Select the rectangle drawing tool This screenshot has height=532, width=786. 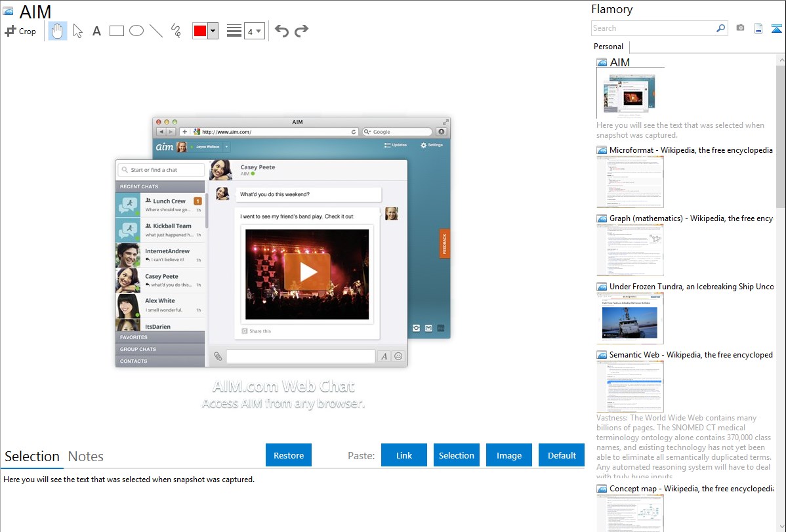[116, 31]
